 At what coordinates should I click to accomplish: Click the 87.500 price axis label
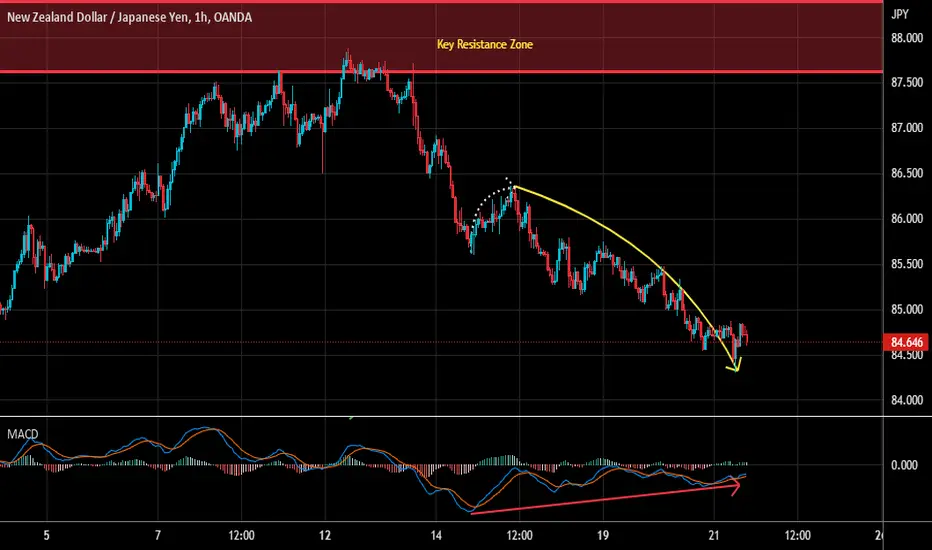[x=906, y=83]
